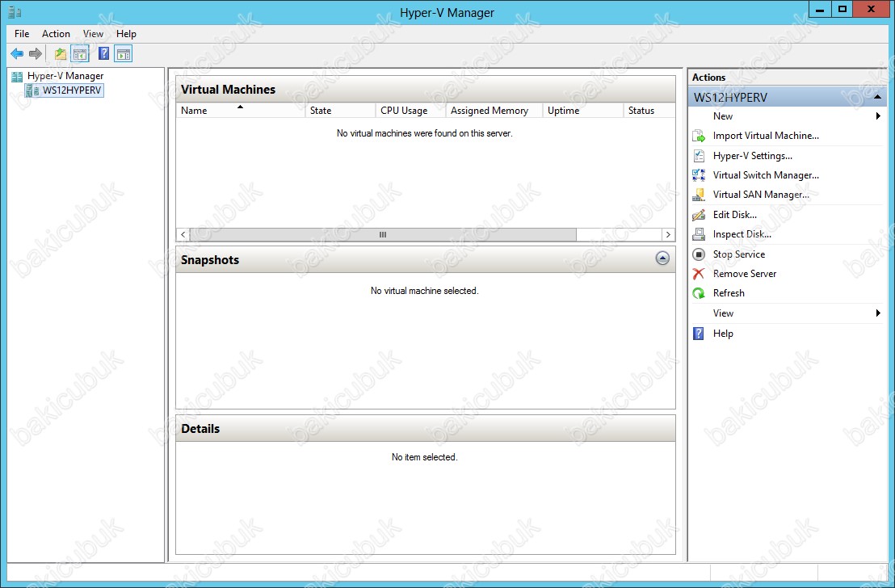Click the Up One Level folder icon
Image resolution: width=895 pixels, height=588 pixels.
pyautogui.click(x=60, y=54)
